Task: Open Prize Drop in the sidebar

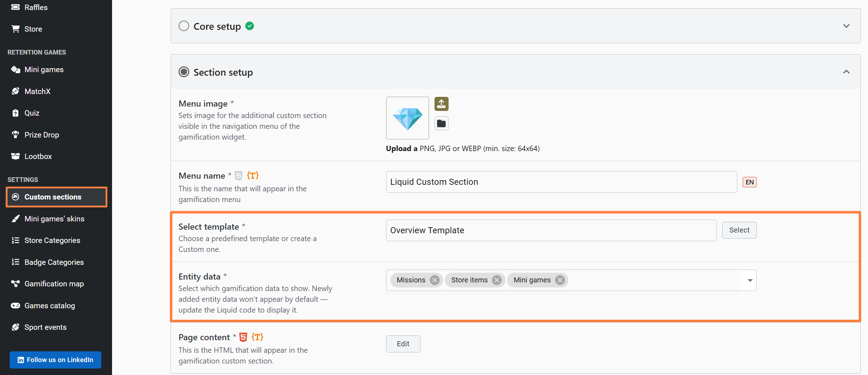Action: pos(42,135)
